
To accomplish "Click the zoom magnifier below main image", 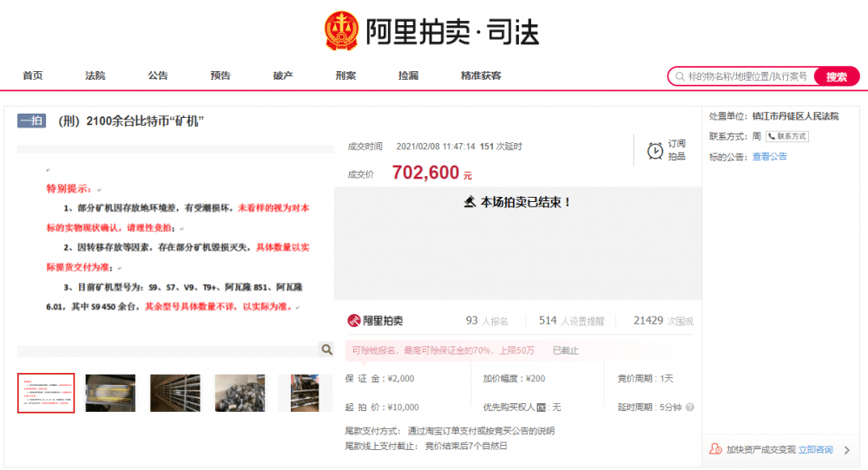I will click(326, 349).
